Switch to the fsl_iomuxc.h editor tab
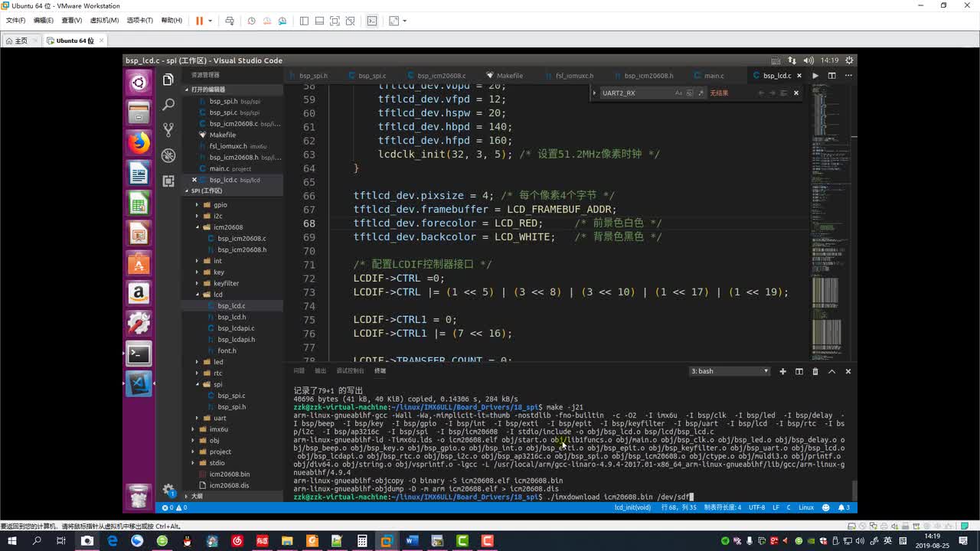 [573, 76]
